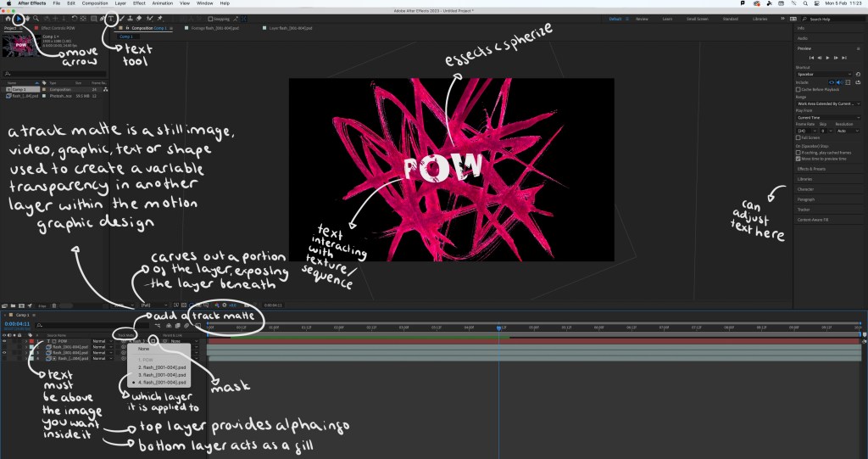Screen dimensions: 868x459
Task: Select the Zoom magnifier tool
Action: coord(36,18)
